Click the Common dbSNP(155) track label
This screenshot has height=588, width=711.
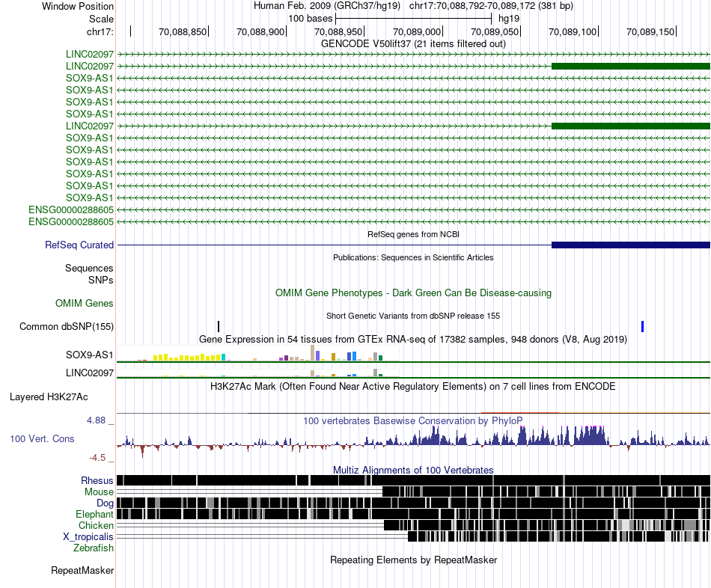point(66,326)
